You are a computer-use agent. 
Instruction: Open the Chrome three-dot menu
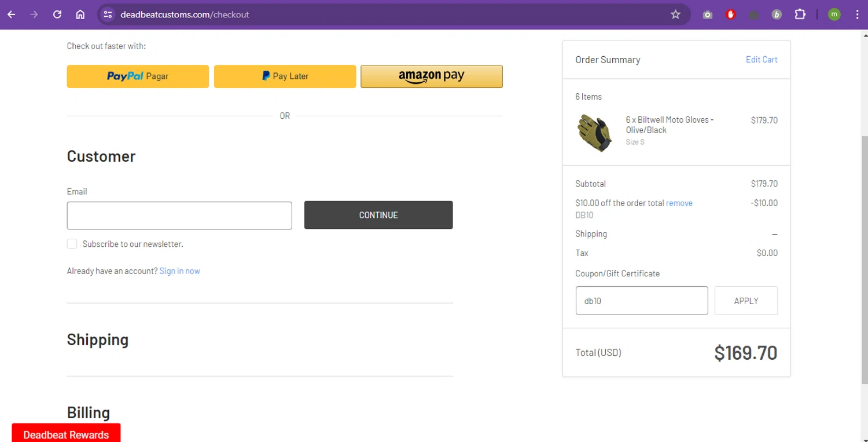point(857,14)
